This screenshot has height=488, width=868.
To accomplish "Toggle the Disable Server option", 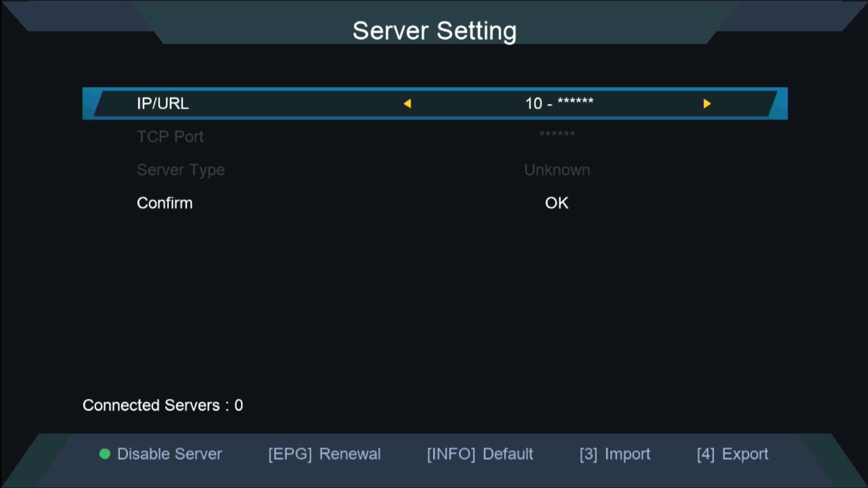I will (170, 454).
